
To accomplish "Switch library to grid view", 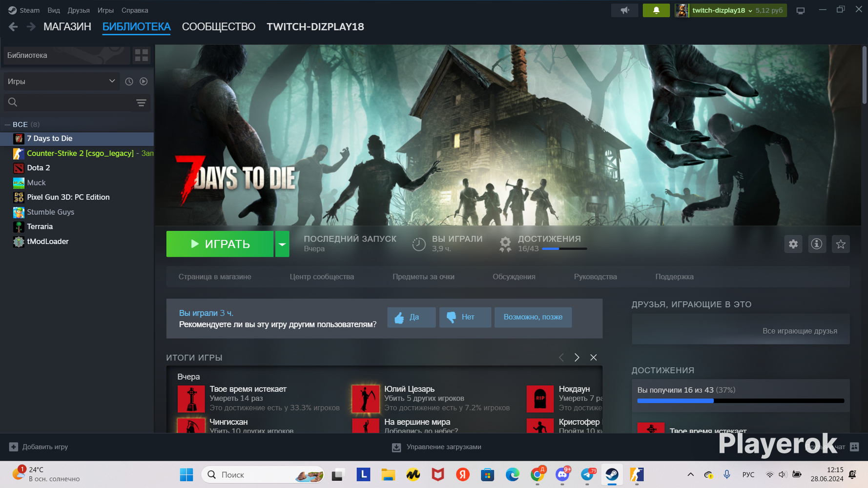I will pos(142,55).
